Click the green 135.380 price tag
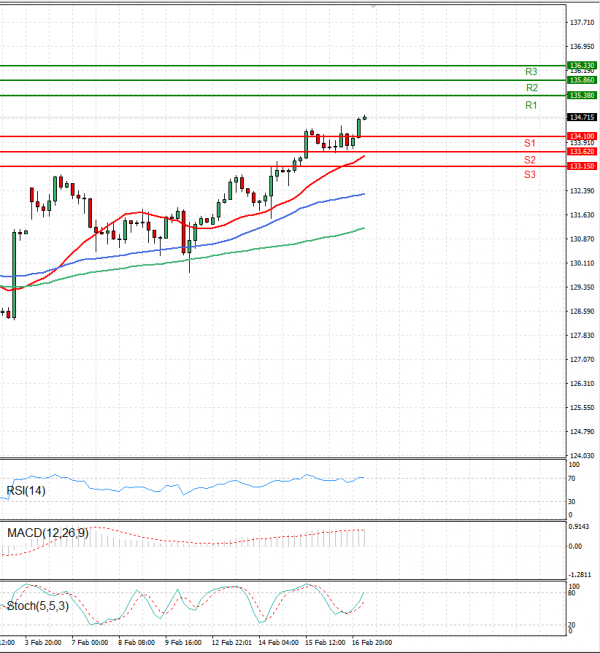This screenshot has height=653, width=600. click(582, 95)
